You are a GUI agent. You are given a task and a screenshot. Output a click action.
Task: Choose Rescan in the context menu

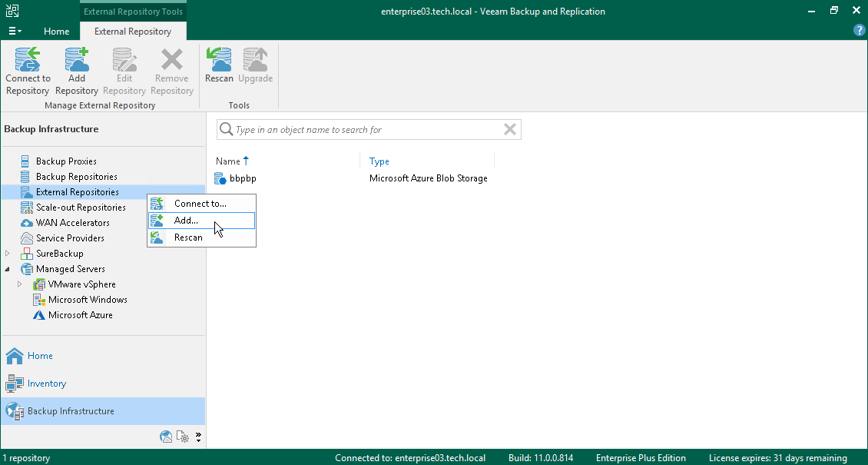(x=201, y=237)
